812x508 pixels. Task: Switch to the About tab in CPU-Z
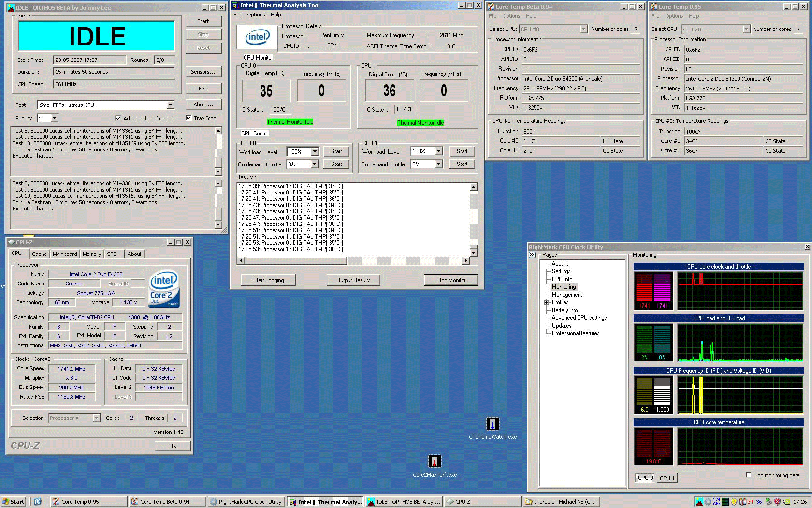[134, 254]
